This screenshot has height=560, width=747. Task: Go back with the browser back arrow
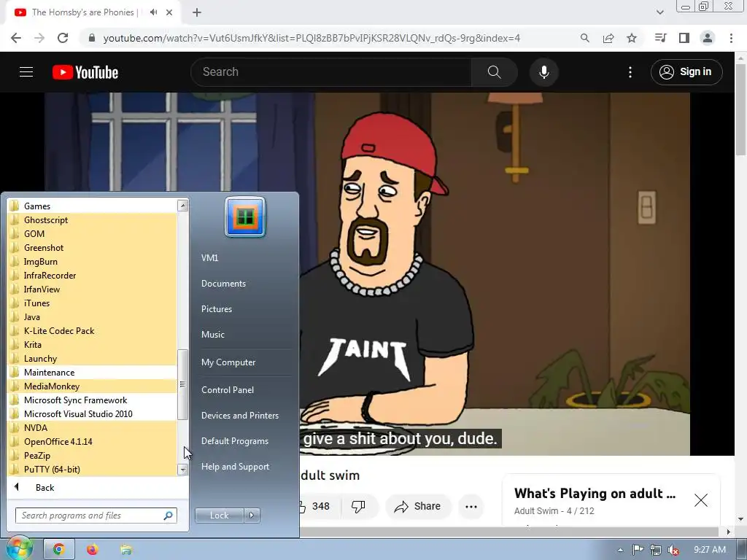tap(16, 38)
